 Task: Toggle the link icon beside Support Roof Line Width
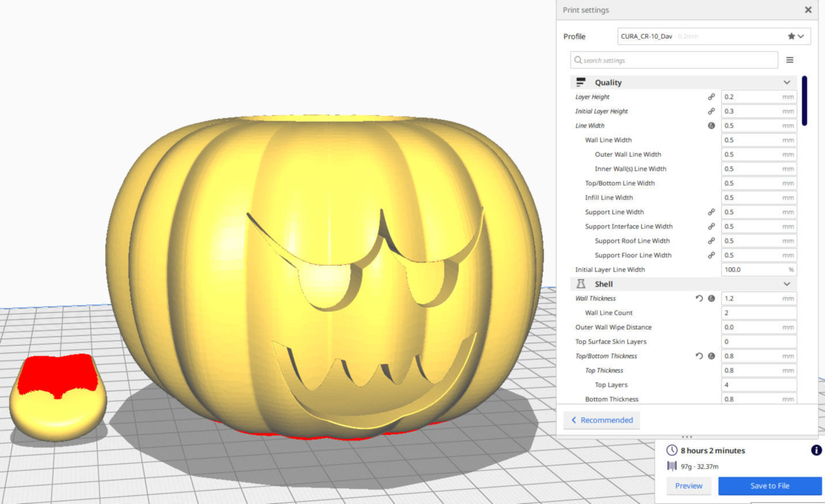712,241
